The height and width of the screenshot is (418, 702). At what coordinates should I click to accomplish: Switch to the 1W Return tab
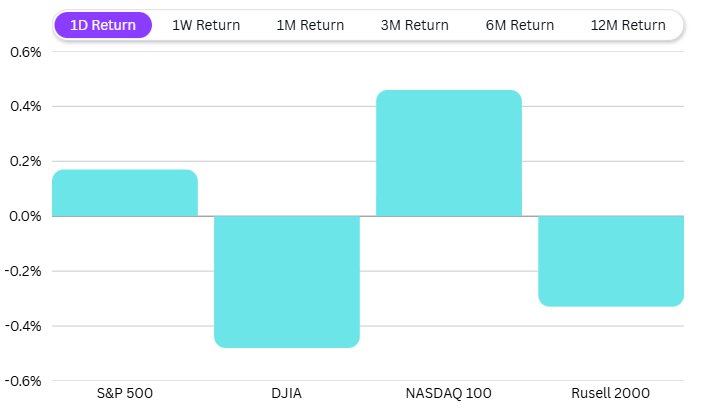point(206,25)
